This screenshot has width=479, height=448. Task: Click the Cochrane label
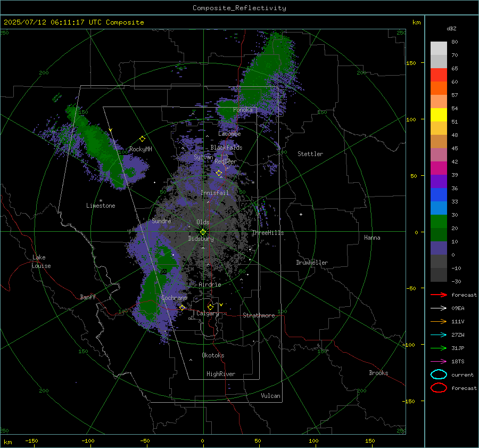tap(174, 298)
